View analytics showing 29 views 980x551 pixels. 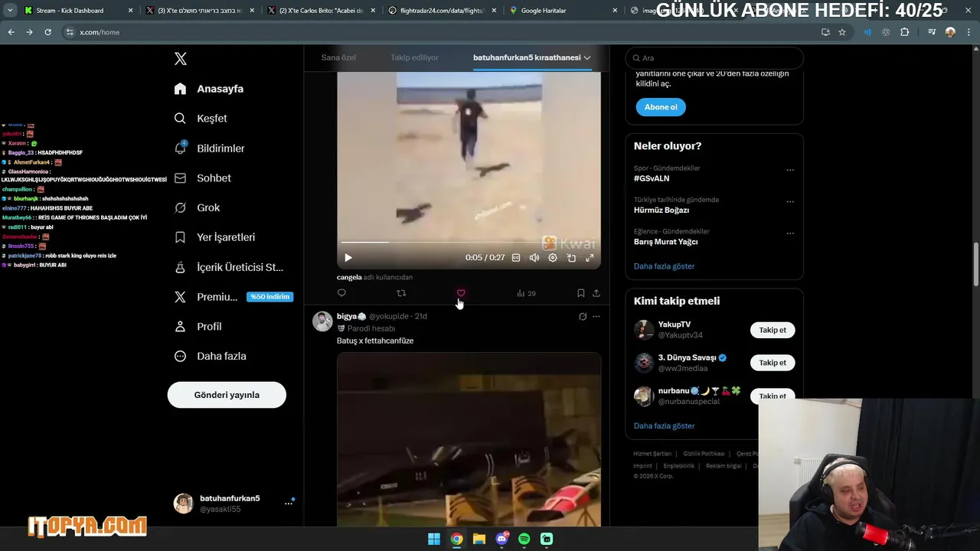(526, 293)
